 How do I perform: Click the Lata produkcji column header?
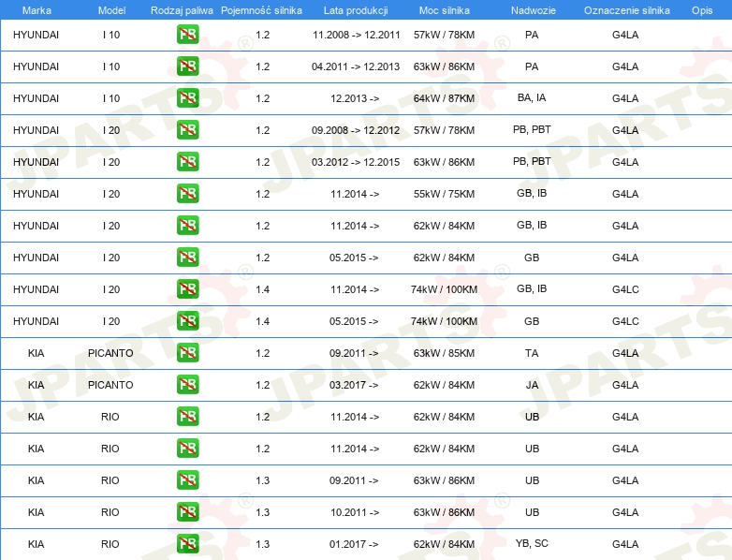(x=356, y=10)
